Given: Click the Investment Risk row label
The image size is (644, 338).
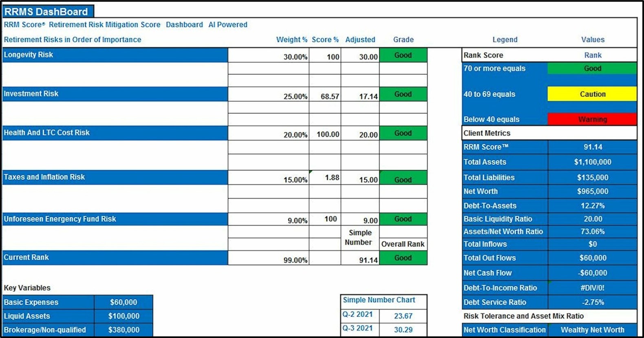Looking at the screenshot, I should (x=115, y=94).
